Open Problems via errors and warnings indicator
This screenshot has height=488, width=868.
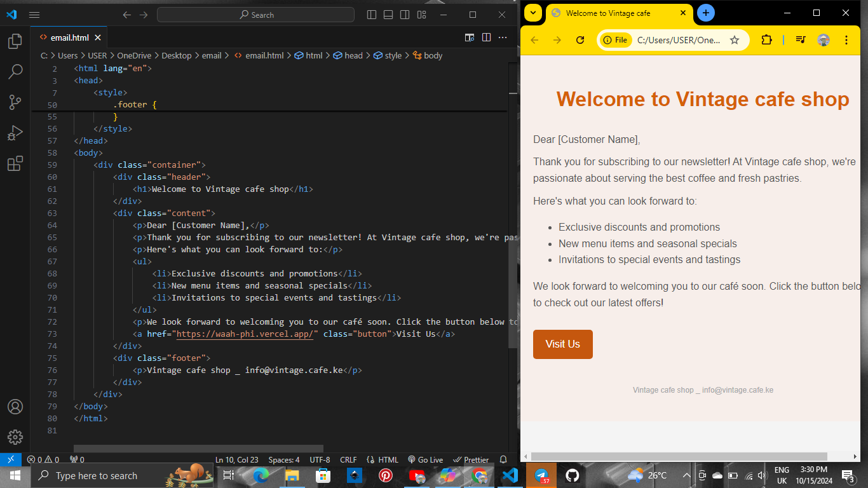point(43,459)
